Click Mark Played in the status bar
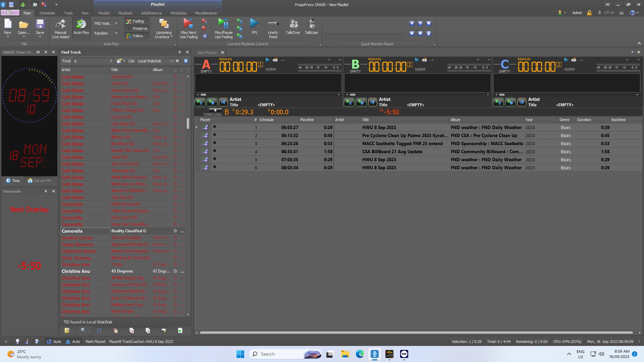Viewport: 644px width, 362px height. click(95, 342)
